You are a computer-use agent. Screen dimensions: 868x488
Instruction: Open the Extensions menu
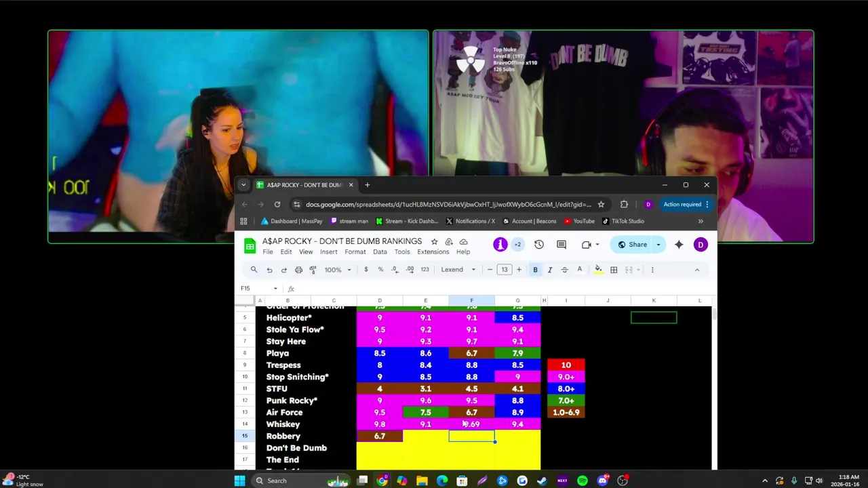click(433, 252)
